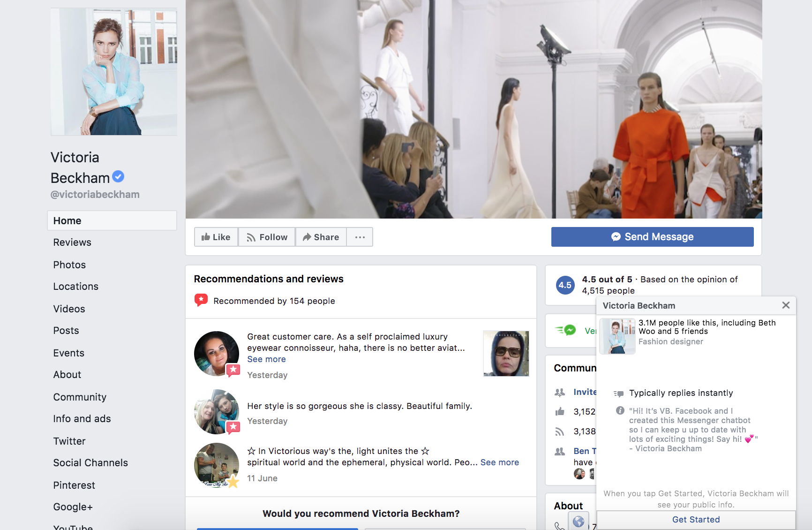Click the 4.5 out of 5 rating text
The height and width of the screenshot is (530, 812).
point(607,280)
